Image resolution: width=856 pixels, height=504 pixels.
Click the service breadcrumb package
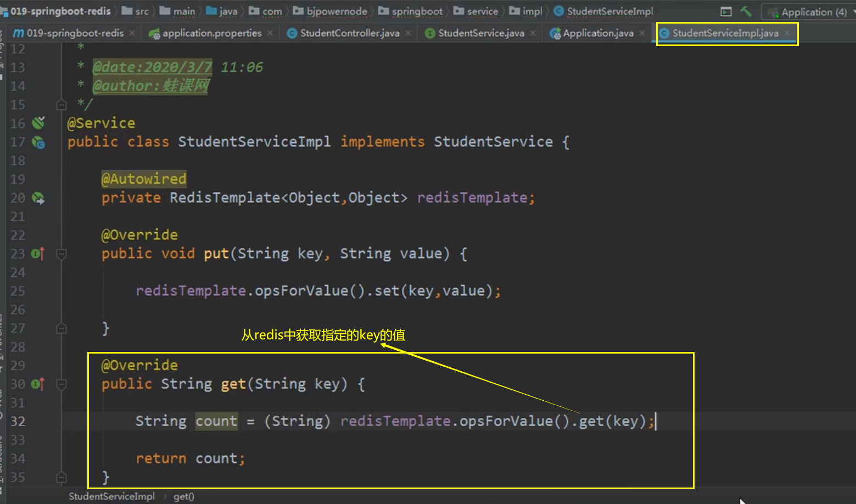[475, 11]
